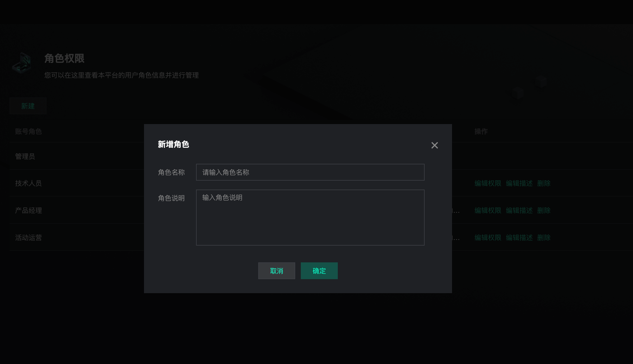Viewport: 633px width, 364px height.
Task: Click the 新建 button behind dialog
Action: tap(28, 106)
